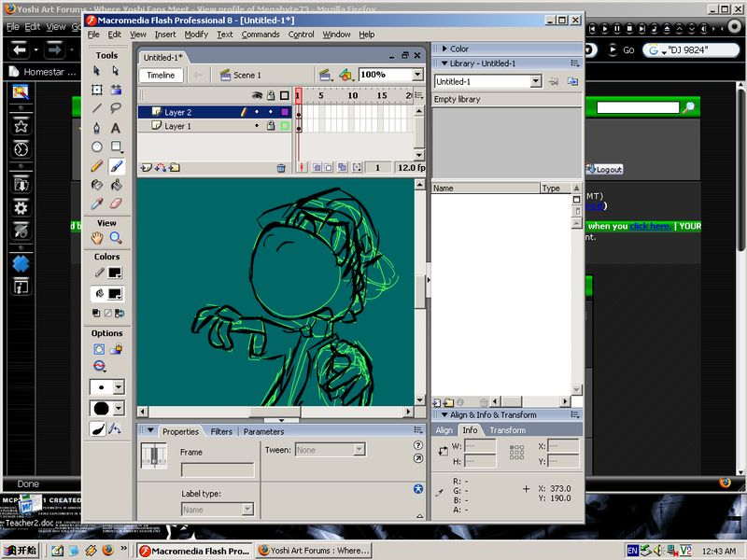Click Logout in the Firefox page
The image size is (747, 560).
click(604, 169)
